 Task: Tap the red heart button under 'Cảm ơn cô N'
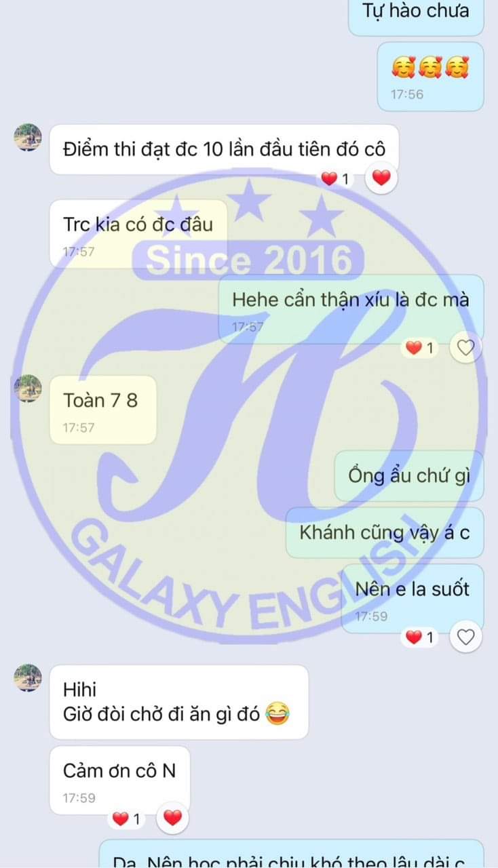point(173,818)
